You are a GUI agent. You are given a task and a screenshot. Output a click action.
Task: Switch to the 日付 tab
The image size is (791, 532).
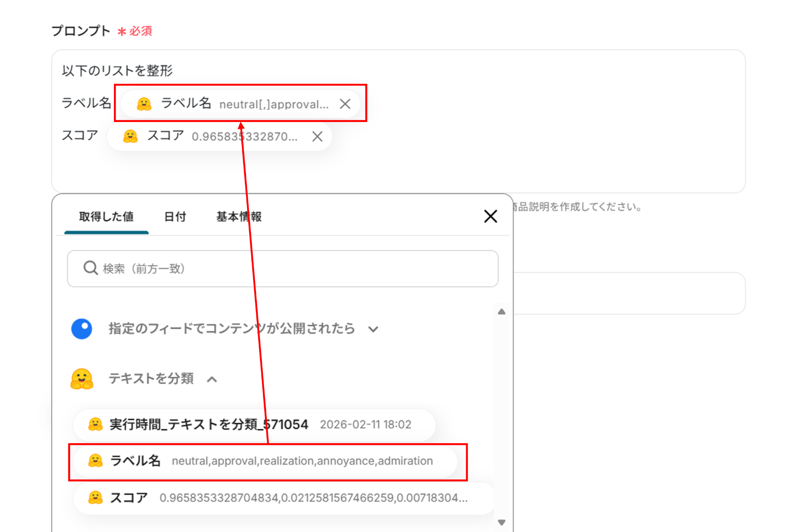[175, 217]
